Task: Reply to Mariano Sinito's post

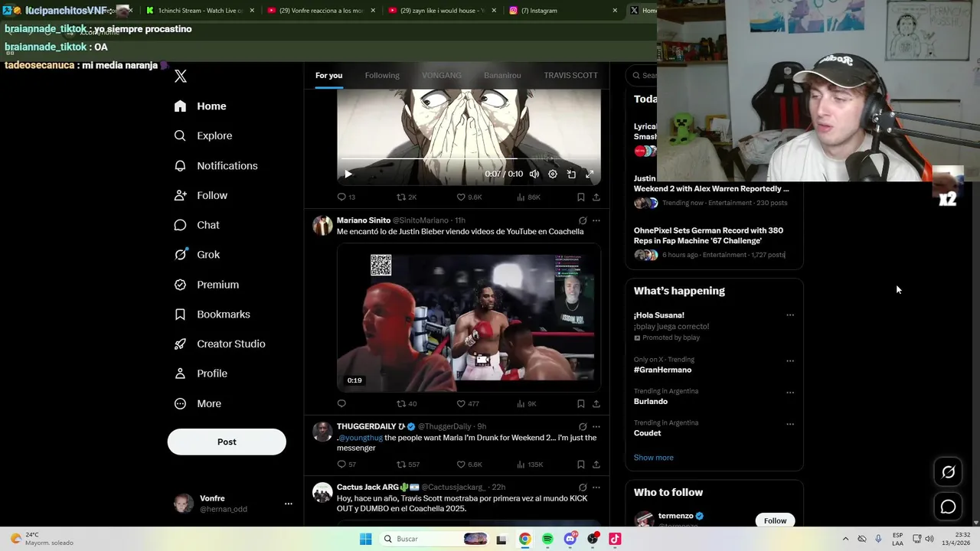Action: pos(341,403)
